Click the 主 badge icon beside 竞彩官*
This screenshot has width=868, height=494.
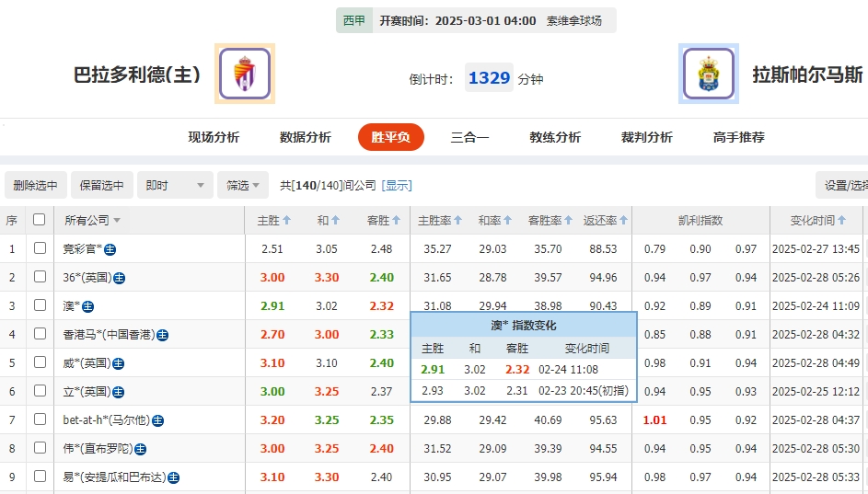[110, 249]
